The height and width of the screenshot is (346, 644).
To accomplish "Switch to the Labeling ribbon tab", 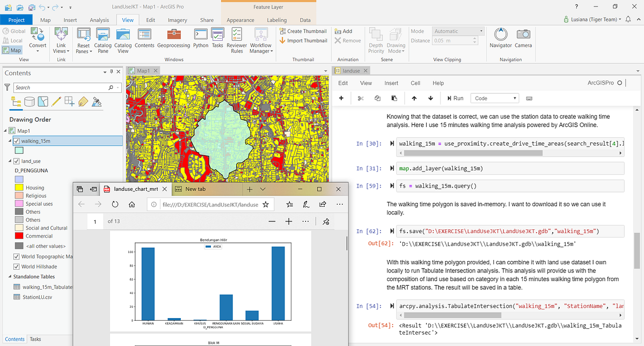I will pos(276,19).
